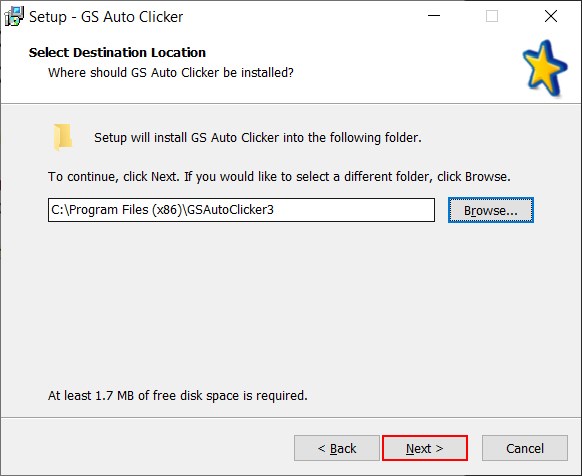Screen dimensions: 582x476
Task: Click the yellow folder icon
Action: pos(62,137)
